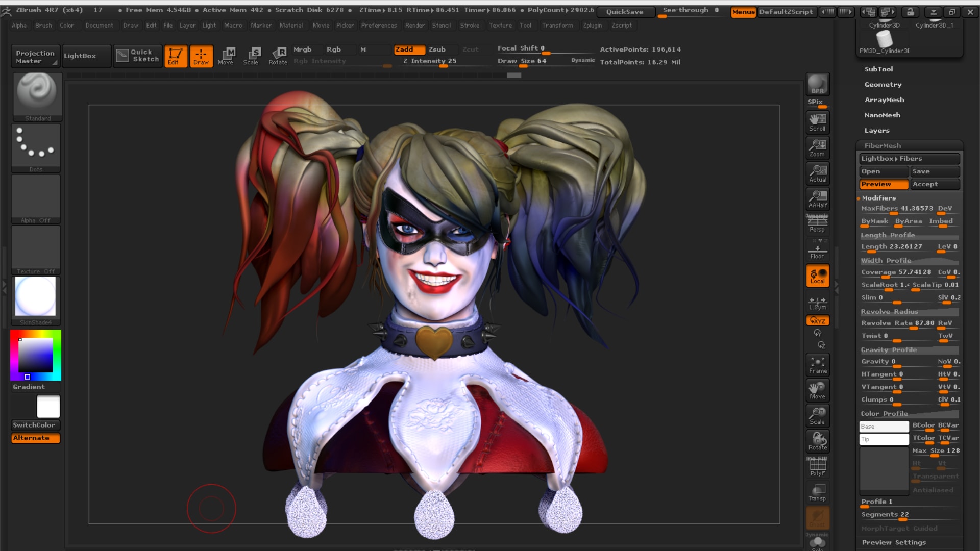Open LightBox

(86, 56)
